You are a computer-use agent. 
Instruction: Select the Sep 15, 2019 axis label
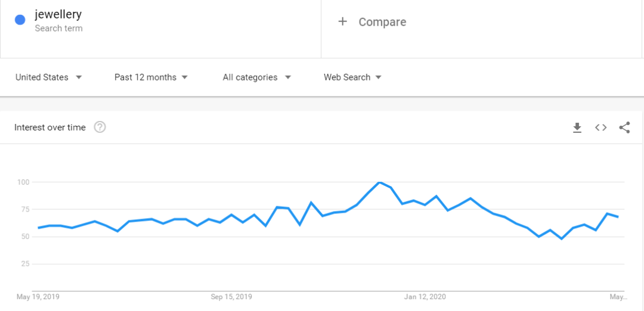[x=231, y=297]
